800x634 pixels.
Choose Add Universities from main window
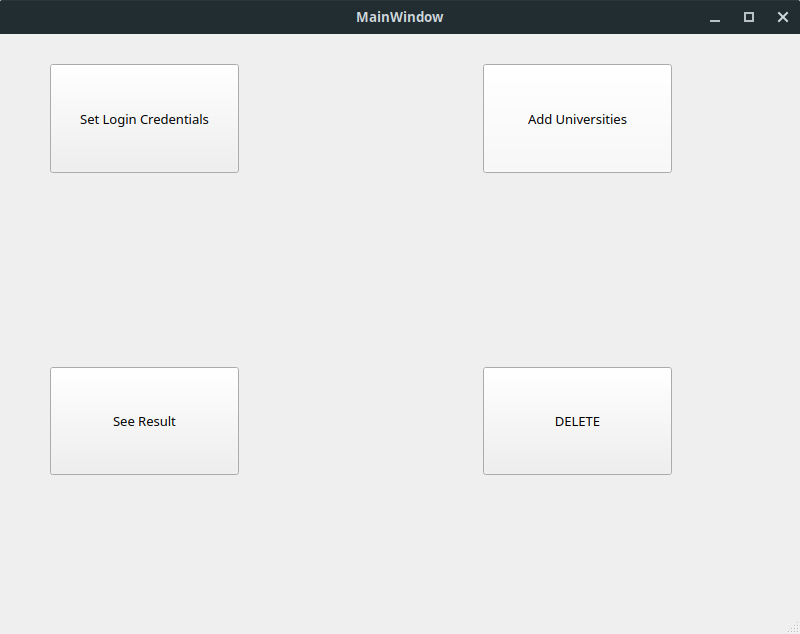tap(577, 118)
